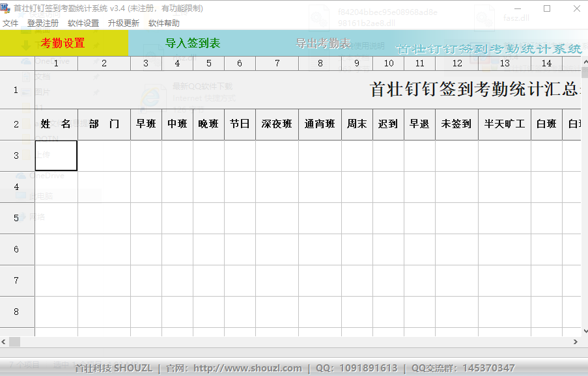This screenshot has width=588, height=376.
Task: Click row number 5 header
Action: tap(16, 218)
